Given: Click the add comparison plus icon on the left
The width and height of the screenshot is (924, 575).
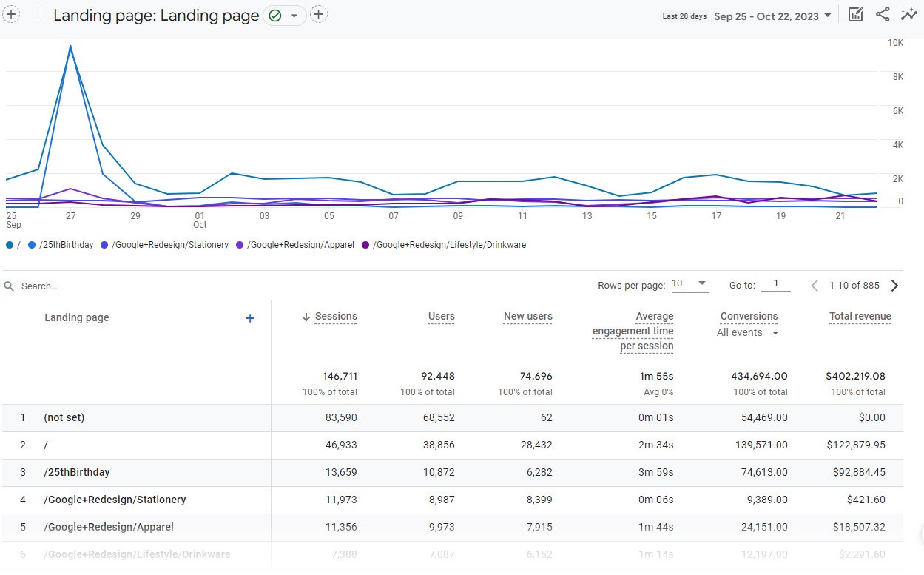Looking at the screenshot, I should [x=10, y=14].
